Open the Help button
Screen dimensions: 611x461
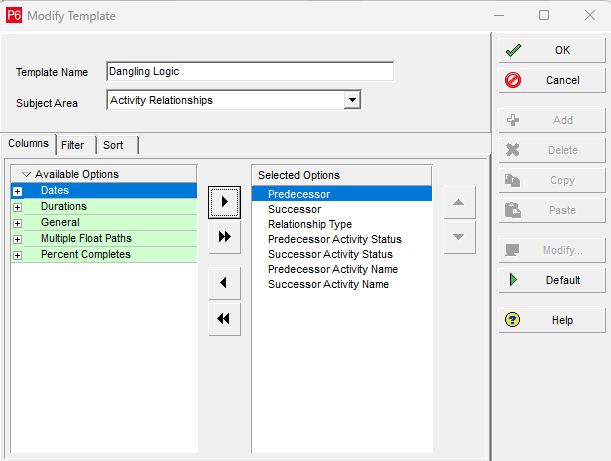click(552, 320)
